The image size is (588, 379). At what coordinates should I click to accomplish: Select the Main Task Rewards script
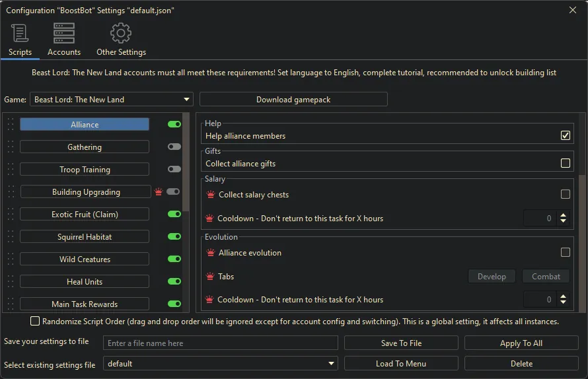coord(85,304)
